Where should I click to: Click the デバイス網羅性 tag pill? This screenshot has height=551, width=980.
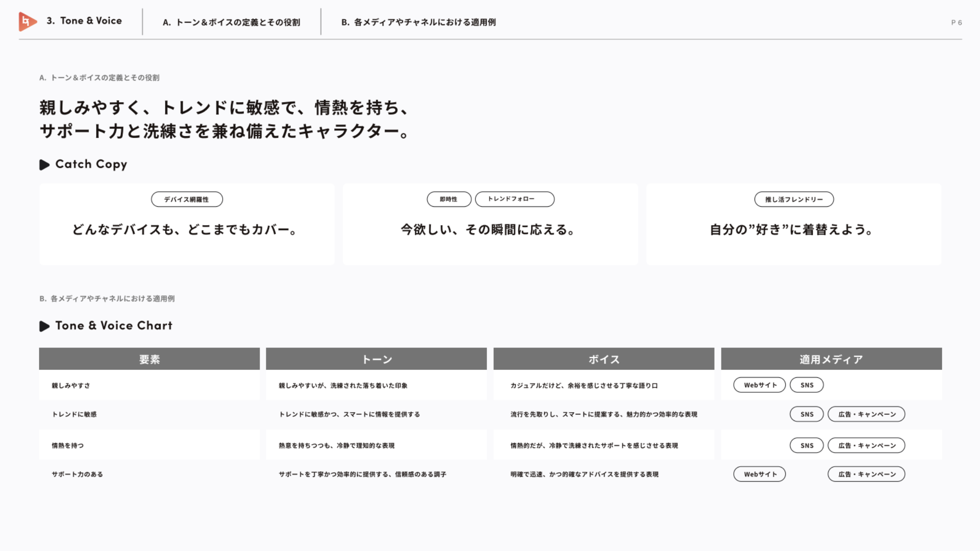(187, 199)
